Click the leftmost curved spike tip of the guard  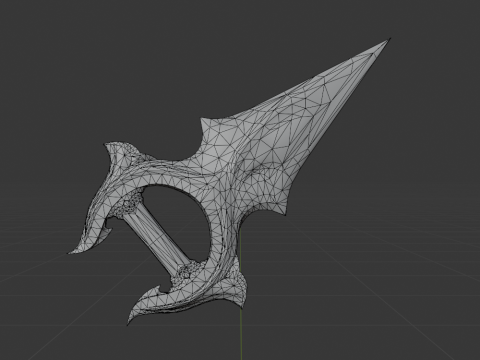click(x=73, y=252)
